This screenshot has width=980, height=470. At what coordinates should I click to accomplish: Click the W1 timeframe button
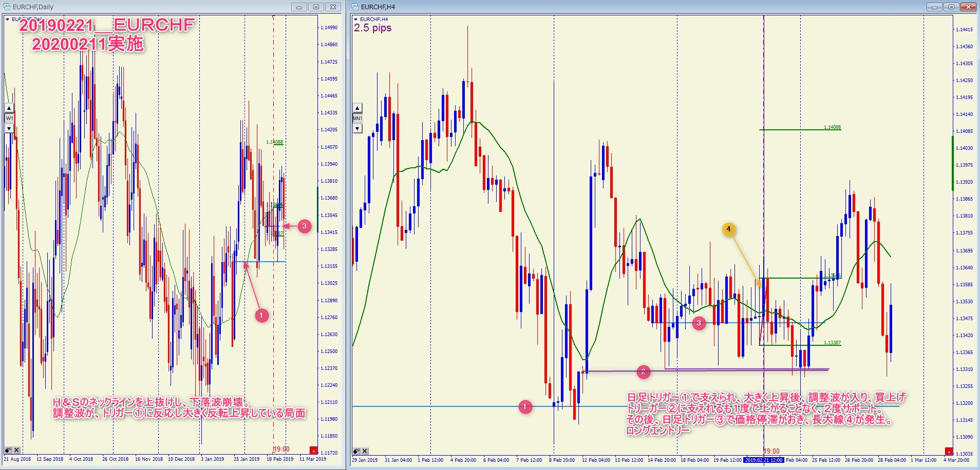9,118
